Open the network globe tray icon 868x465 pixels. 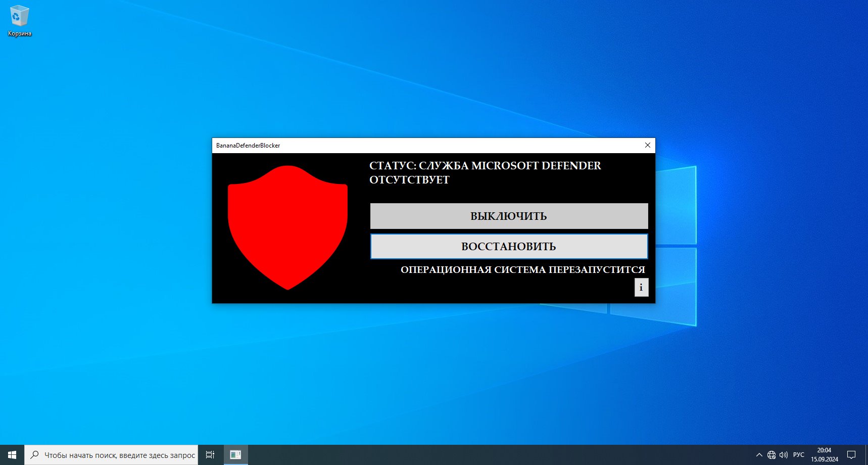pyautogui.click(x=771, y=455)
